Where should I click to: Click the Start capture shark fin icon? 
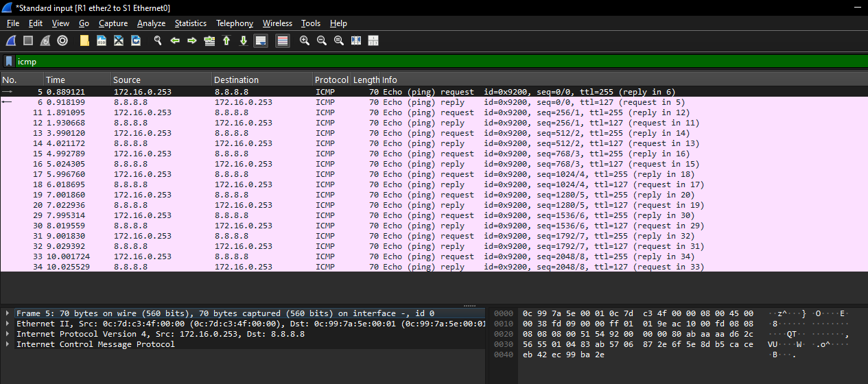12,40
